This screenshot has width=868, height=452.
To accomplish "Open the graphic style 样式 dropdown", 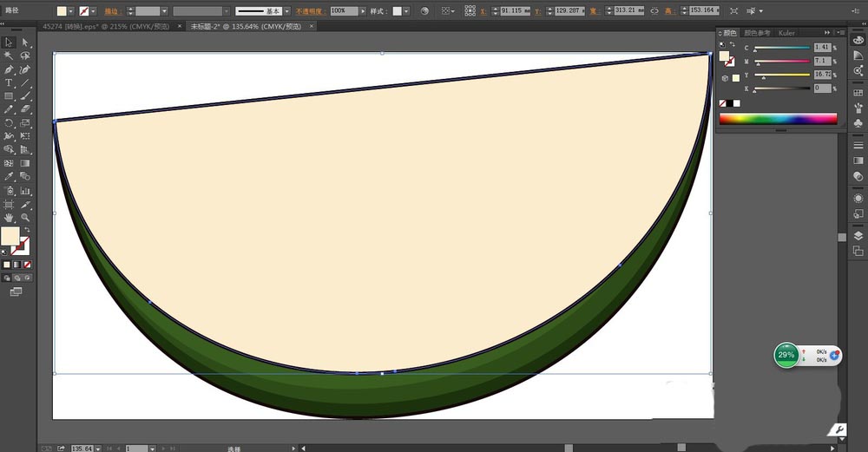I will click(406, 11).
